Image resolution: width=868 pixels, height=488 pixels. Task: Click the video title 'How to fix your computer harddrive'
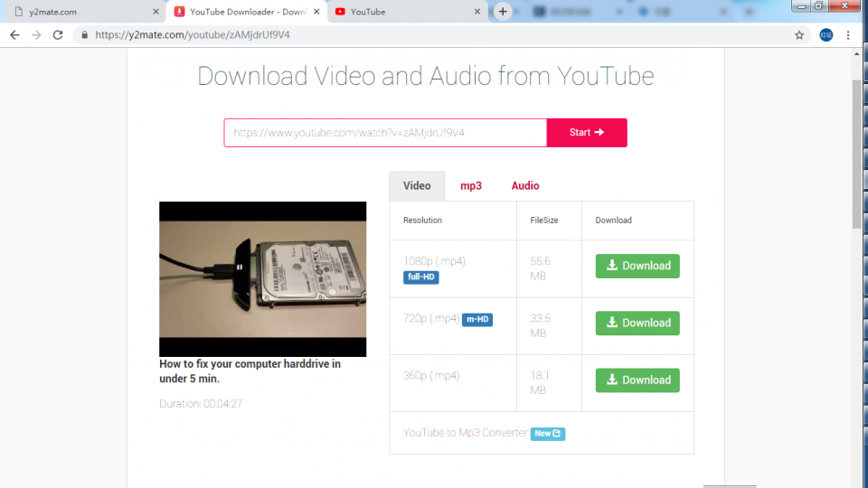(x=250, y=371)
